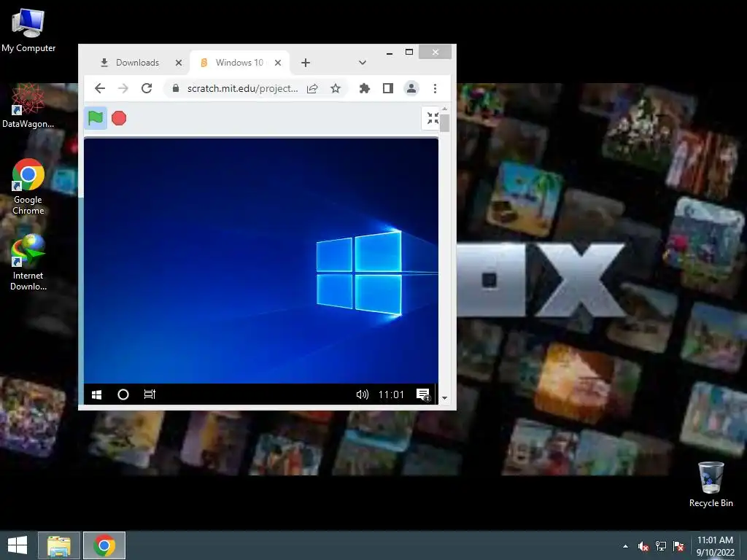Click the Chrome back arrow
This screenshot has width=747, height=560.
click(x=99, y=88)
